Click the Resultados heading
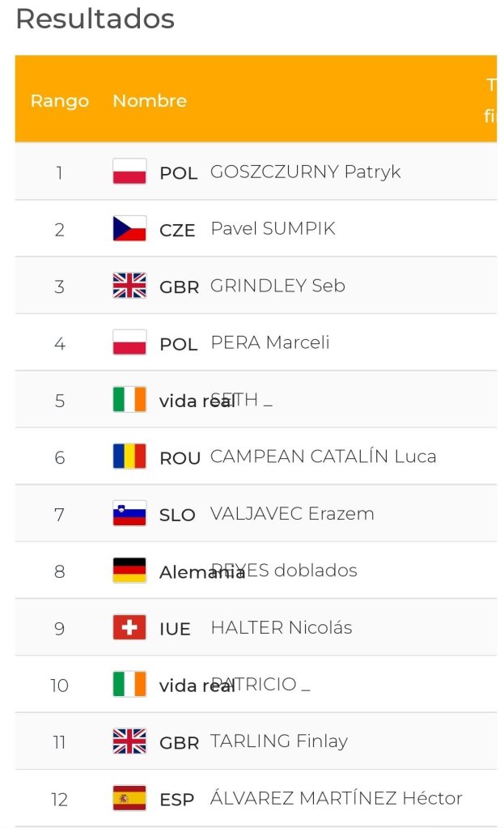 [95, 19]
